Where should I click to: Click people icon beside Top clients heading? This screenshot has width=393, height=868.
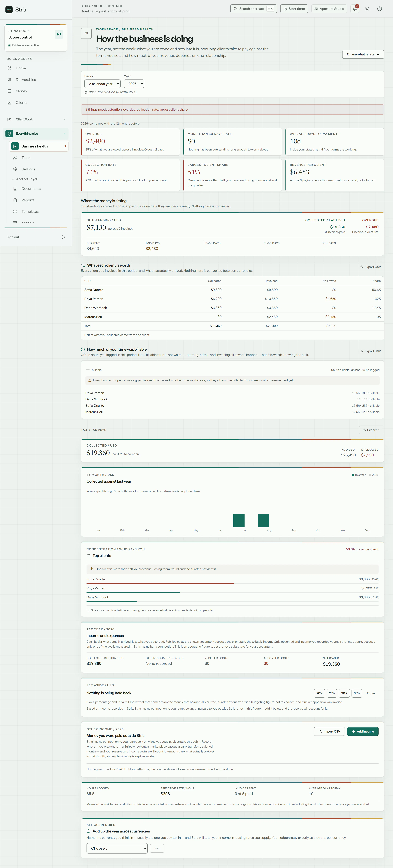89,556
